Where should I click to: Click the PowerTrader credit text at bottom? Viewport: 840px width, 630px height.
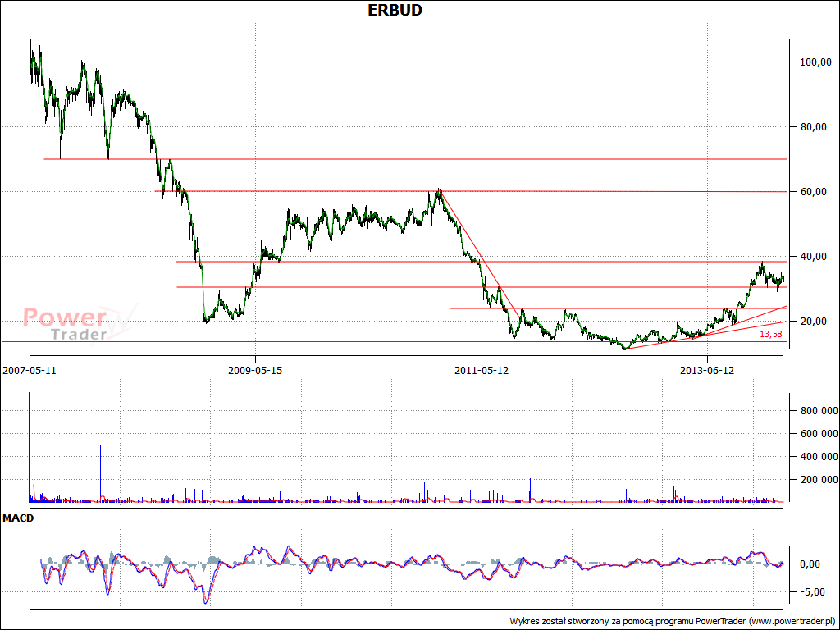(673, 621)
